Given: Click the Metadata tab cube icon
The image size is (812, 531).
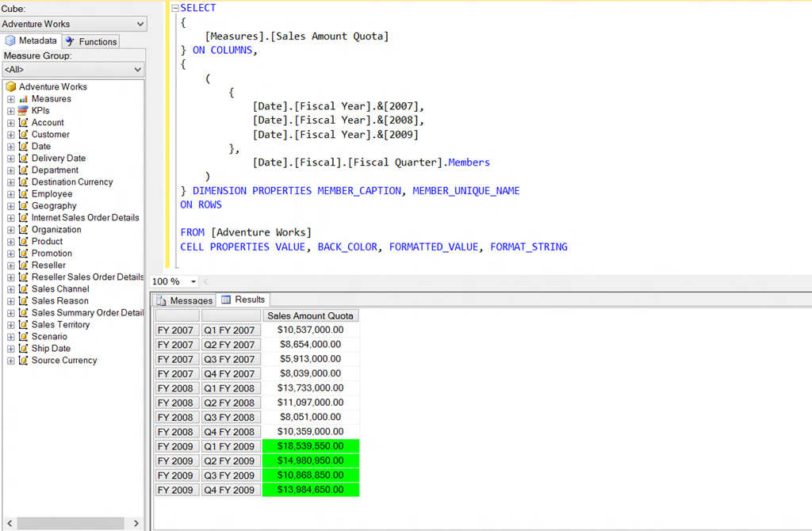Looking at the screenshot, I should coord(10,40).
